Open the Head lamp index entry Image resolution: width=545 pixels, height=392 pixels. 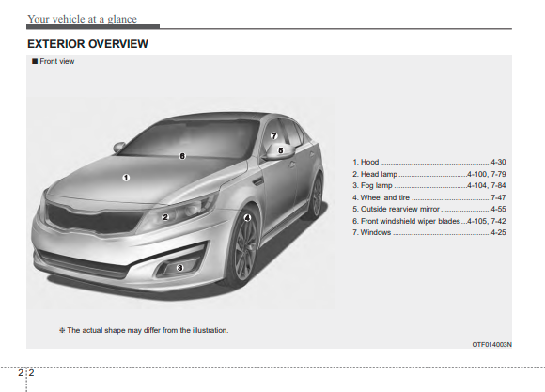(x=428, y=174)
